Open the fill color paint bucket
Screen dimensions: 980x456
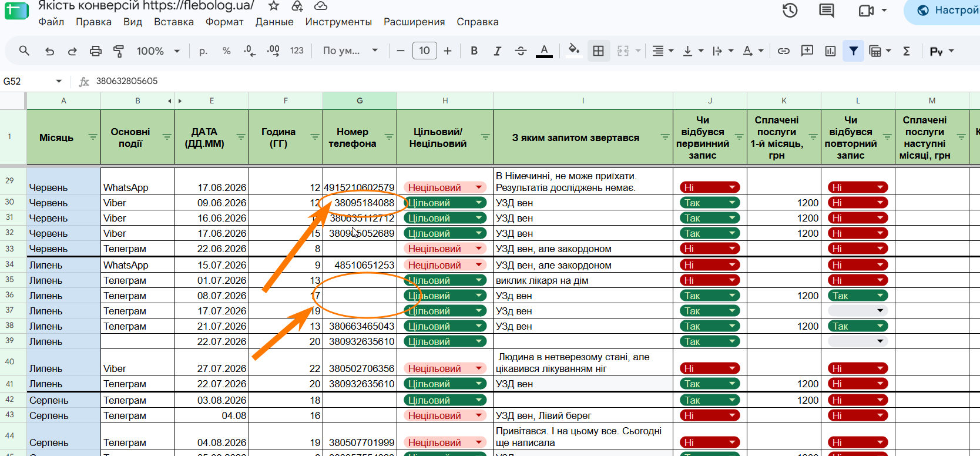[x=574, y=51]
